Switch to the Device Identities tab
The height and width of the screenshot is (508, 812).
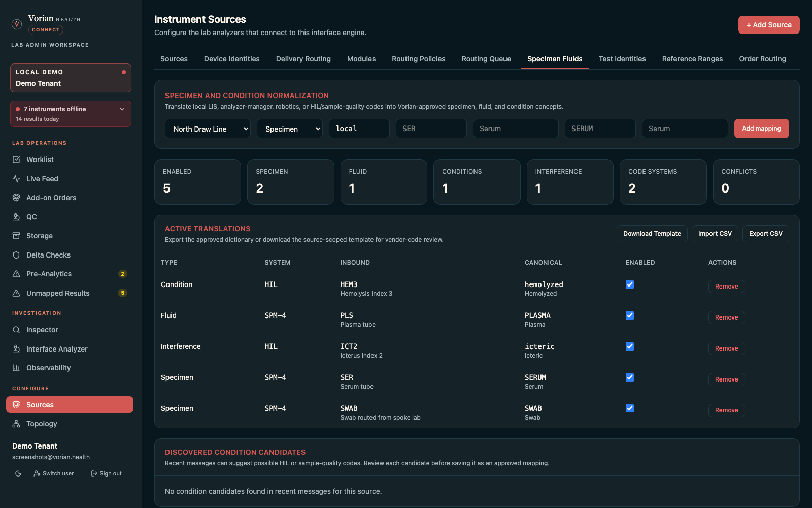point(232,59)
